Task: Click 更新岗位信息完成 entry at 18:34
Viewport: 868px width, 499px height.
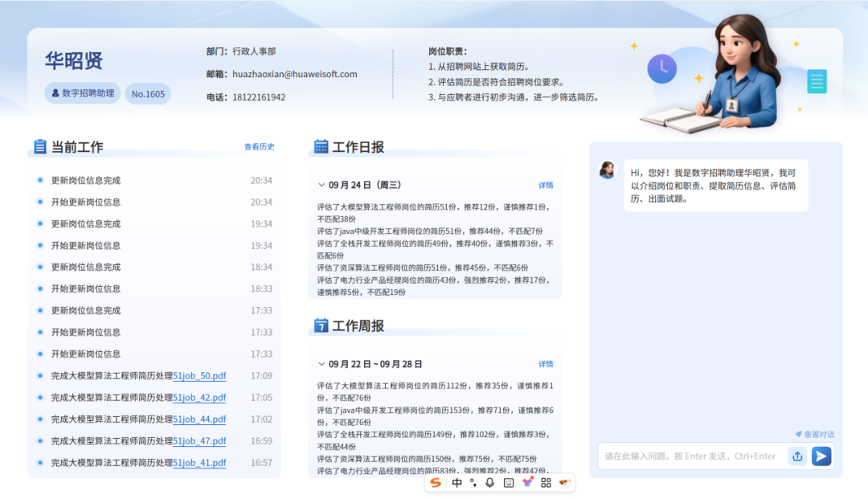Action: click(x=86, y=268)
